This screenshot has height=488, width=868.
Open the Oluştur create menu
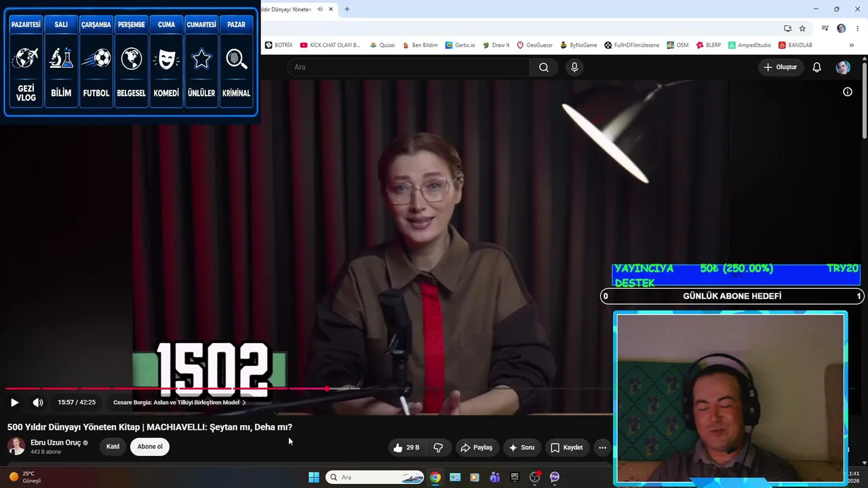click(x=781, y=67)
